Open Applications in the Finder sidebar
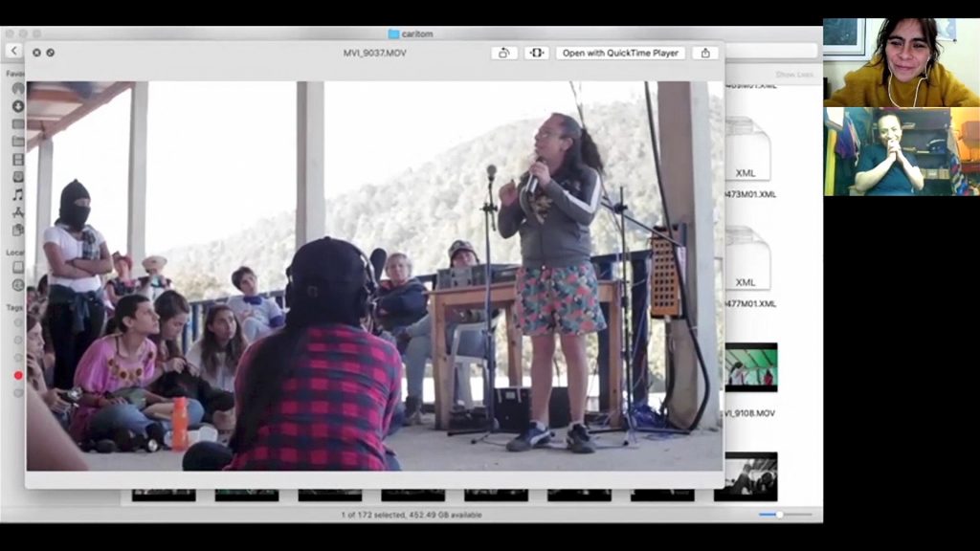Viewport: 980px width, 551px height. (18, 212)
